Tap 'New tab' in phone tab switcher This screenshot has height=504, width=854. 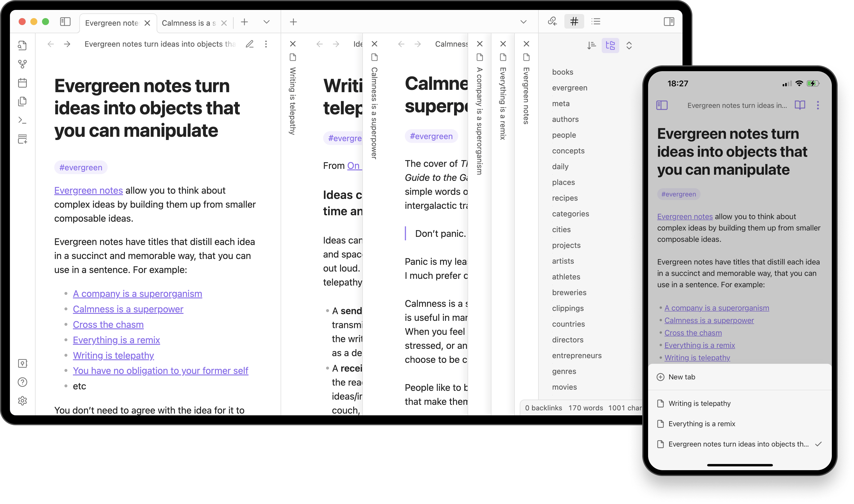tap(740, 377)
